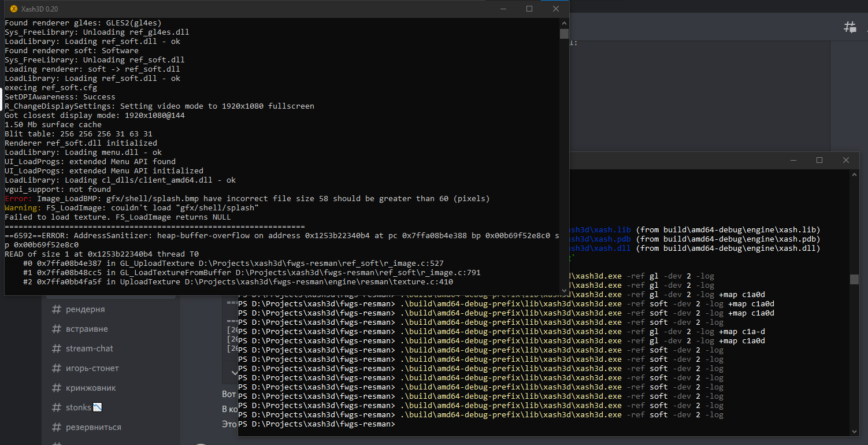
Task: Click PowerShell xash.pdb install line
Action: 694,239
